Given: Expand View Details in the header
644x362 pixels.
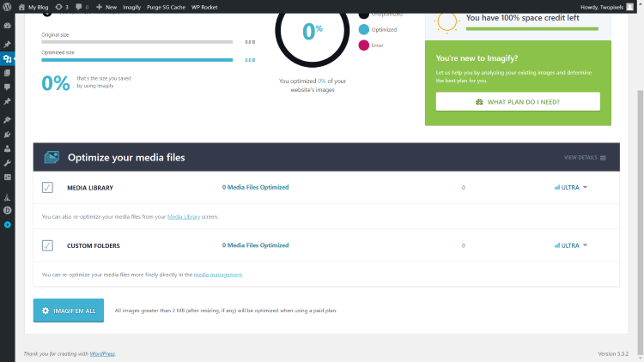Looking at the screenshot, I should [x=585, y=158].
